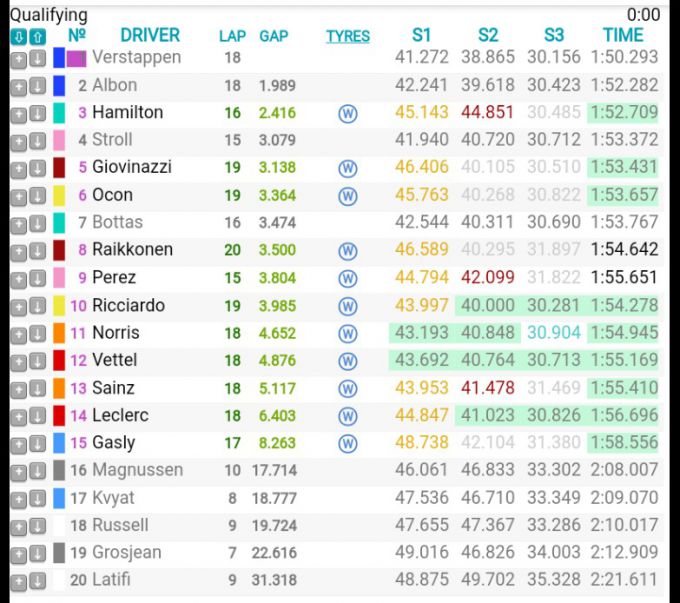The width and height of the screenshot is (680, 603).
Task: Open the TYRES header link
Action: tap(348, 36)
